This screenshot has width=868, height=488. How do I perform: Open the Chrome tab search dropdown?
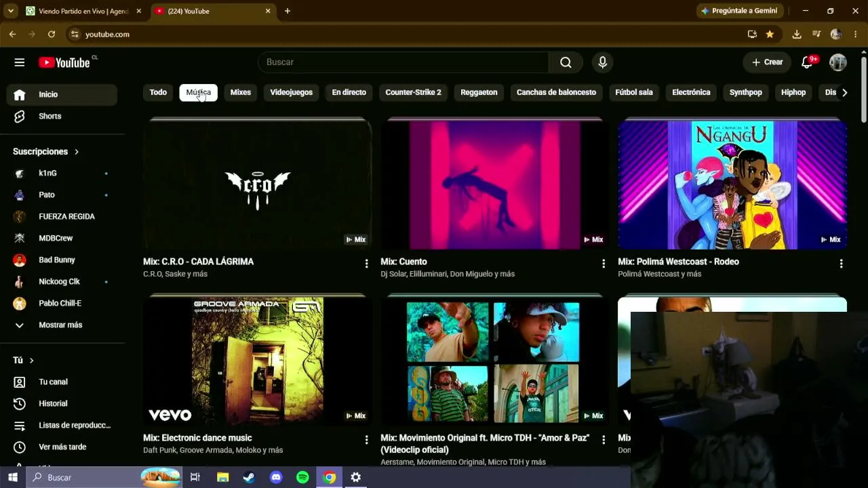pos(10,11)
